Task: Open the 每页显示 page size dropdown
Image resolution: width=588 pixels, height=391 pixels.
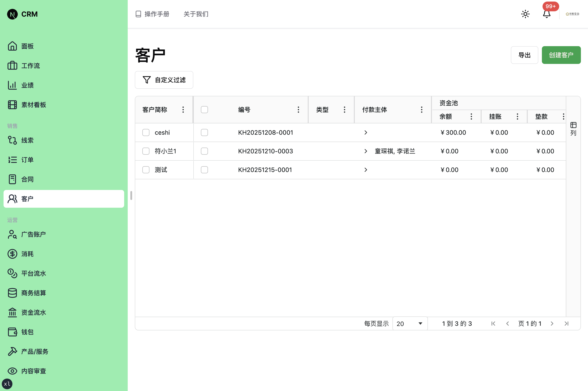Action: pyautogui.click(x=410, y=323)
